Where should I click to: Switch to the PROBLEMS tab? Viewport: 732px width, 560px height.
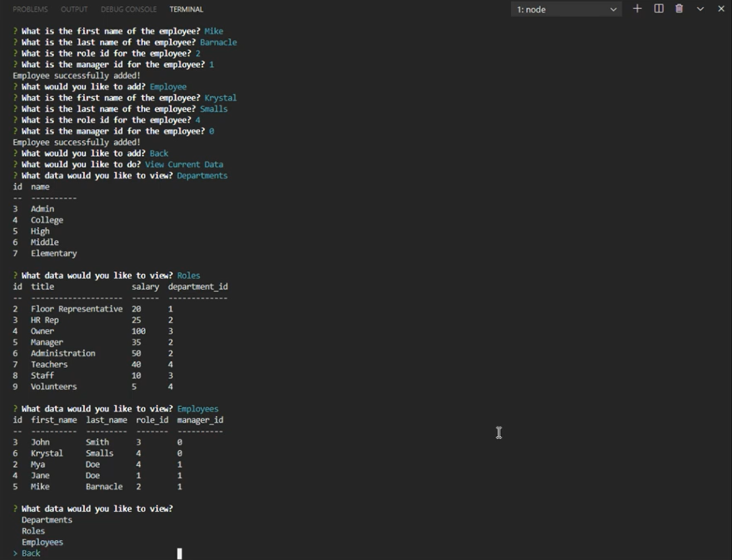(30, 9)
